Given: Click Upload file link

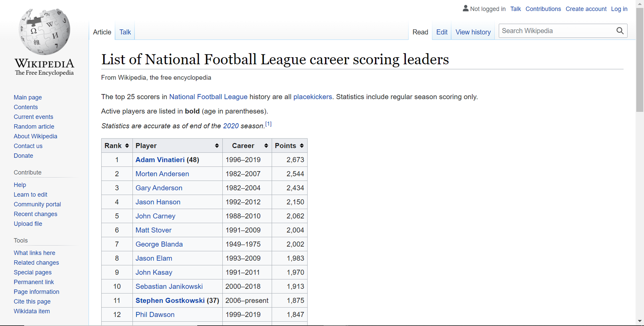Looking at the screenshot, I should tap(28, 224).
